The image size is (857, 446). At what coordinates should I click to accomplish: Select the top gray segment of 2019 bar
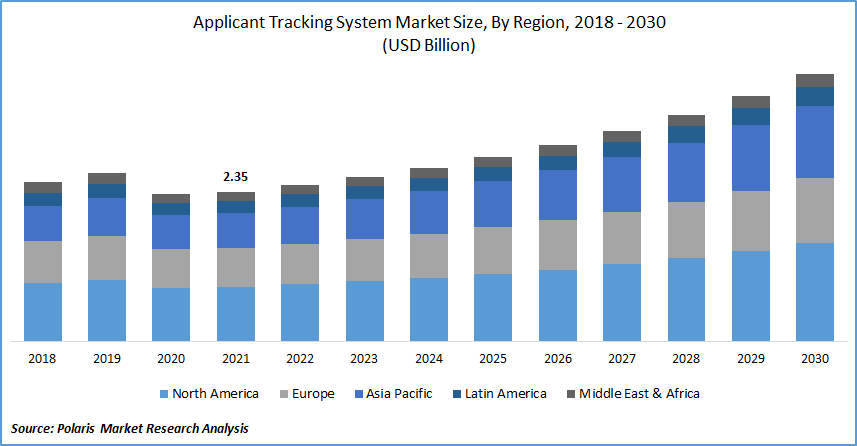(x=107, y=178)
